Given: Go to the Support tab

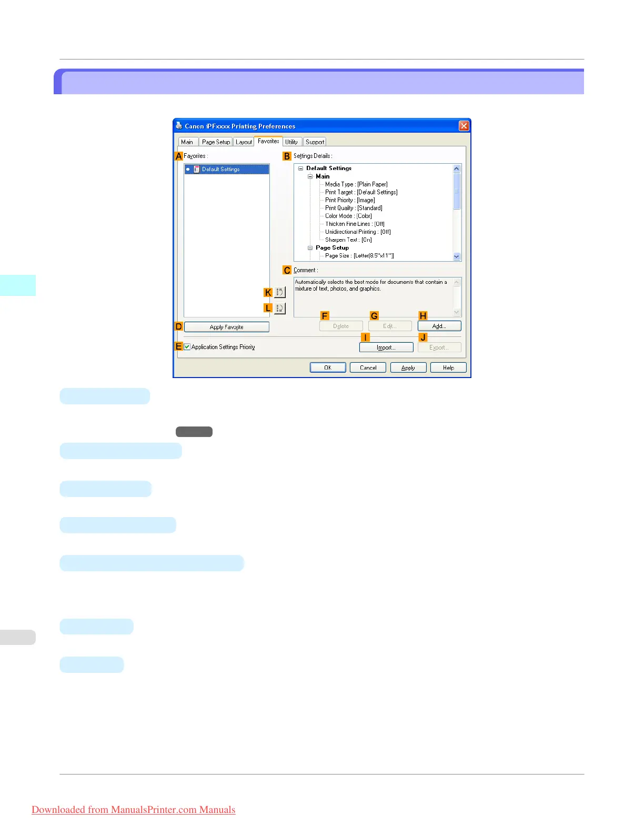Looking at the screenshot, I should click(315, 142).
